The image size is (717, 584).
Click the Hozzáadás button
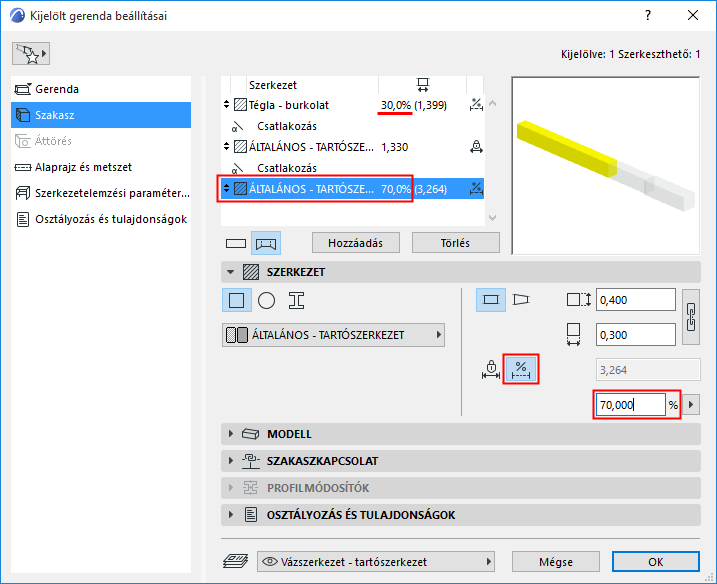point(356,243)
